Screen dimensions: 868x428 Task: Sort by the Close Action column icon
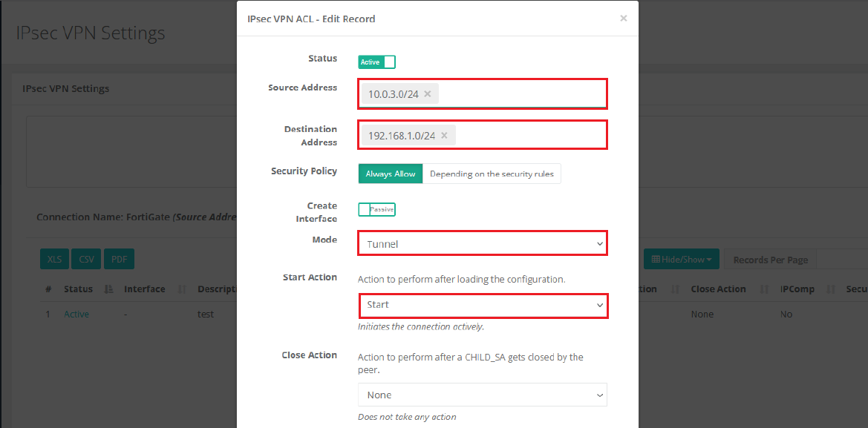pyautogui.click(x=765, y=289)
